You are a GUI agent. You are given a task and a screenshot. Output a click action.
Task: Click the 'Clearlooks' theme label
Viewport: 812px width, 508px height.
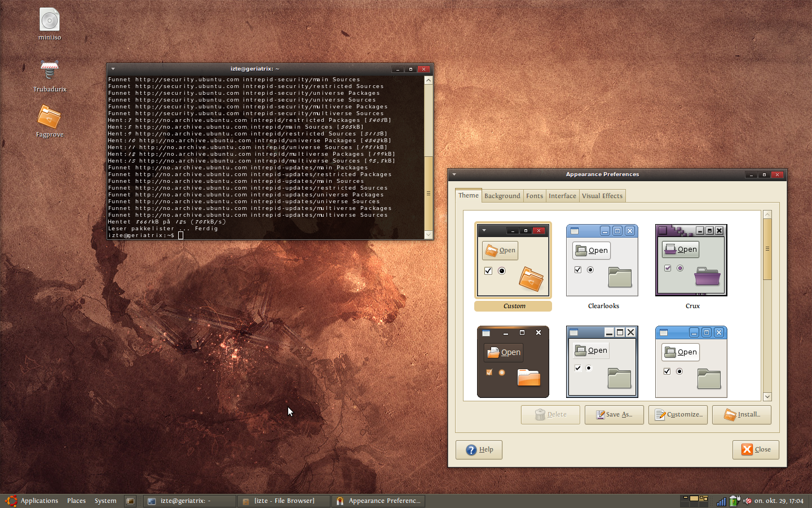pyautogui.click(x=603, y=306)
